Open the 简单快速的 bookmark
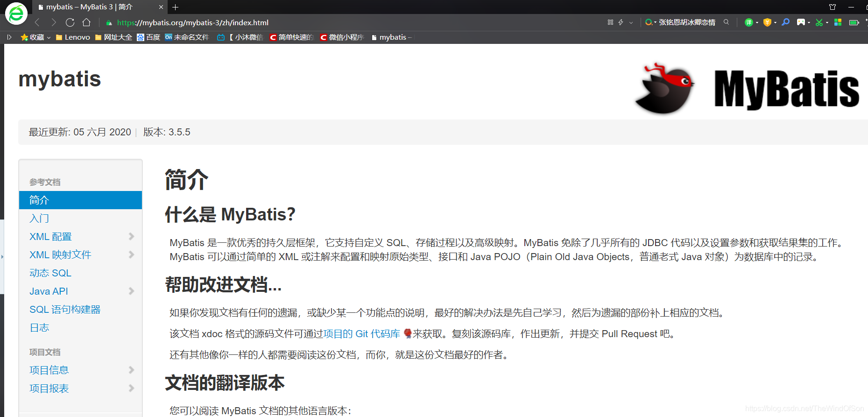This screenshot has width=868, height=417. point(291,37)
